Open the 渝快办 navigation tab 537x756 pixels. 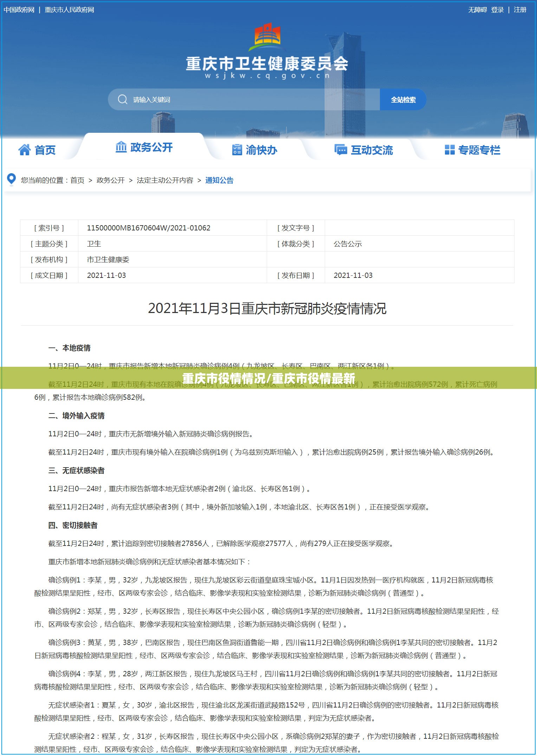pos(255,150)
